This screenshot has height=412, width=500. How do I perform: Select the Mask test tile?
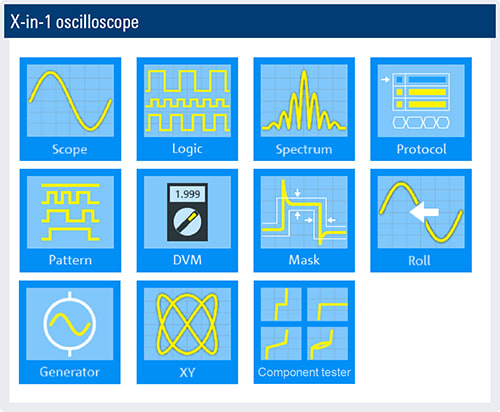(x=304, y=220)
